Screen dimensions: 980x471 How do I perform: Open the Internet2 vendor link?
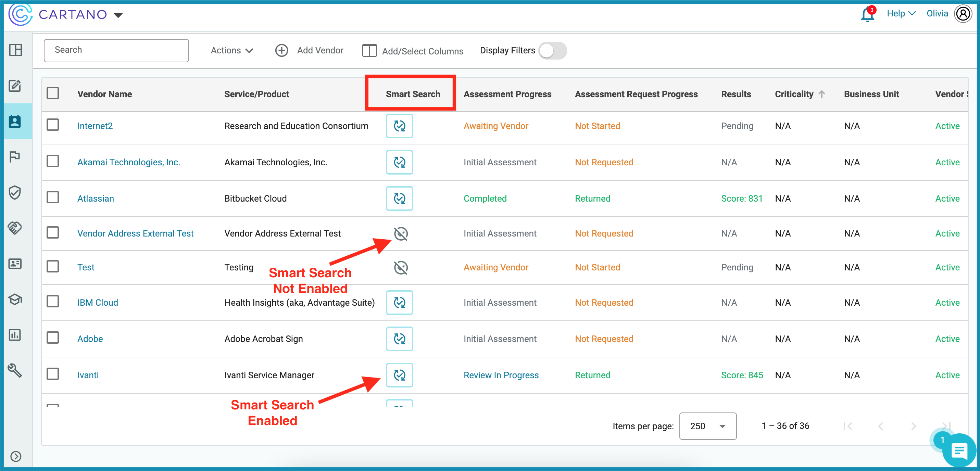pyautogui.click(x=95, y=126)
